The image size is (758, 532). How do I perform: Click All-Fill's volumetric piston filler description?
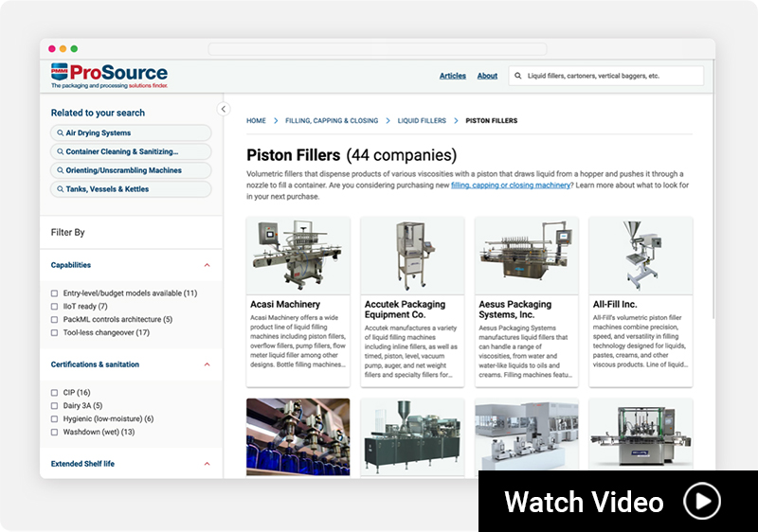(641, 342)
